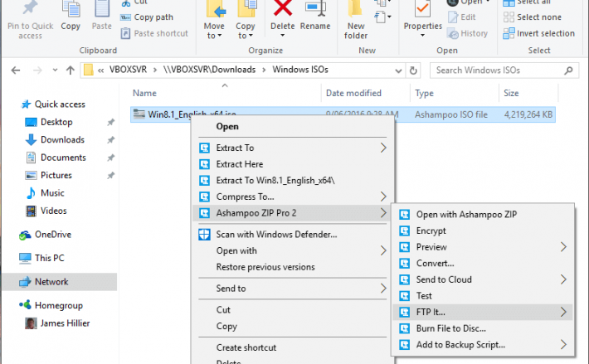Click the icon beside FTP It...
This screenshot has height=364, width=589.
405,312
